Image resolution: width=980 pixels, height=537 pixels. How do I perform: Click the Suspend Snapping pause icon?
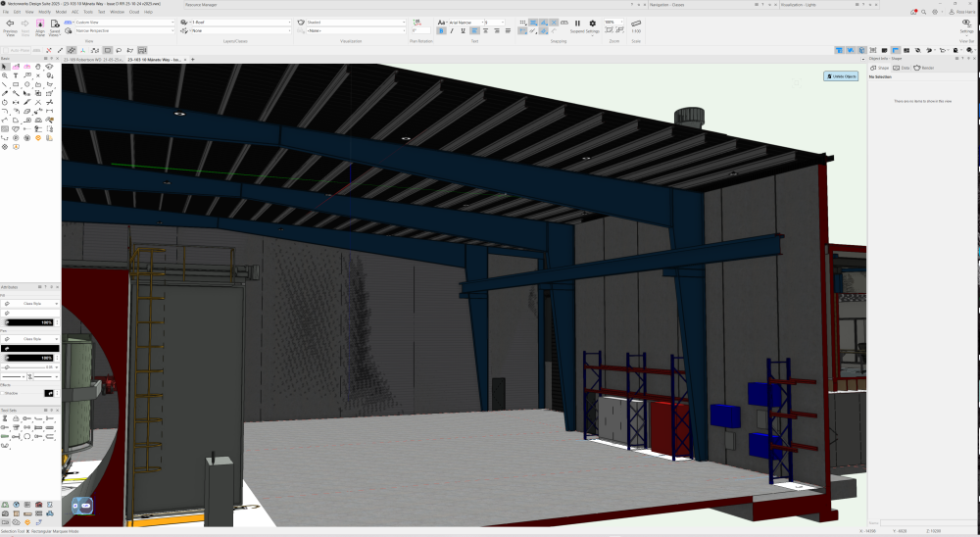[x=577, y=23]
